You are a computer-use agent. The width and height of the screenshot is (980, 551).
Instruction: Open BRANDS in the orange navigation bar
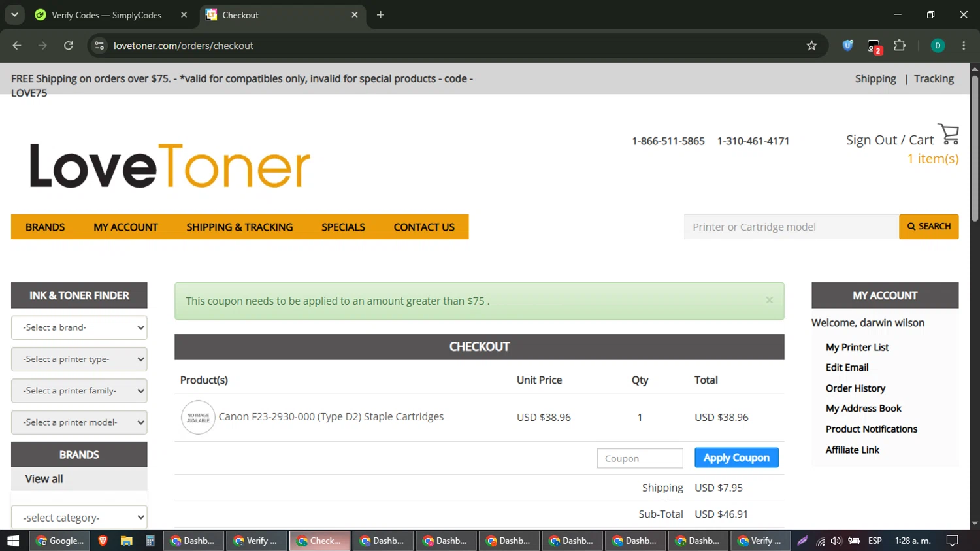tap(45, 227)
